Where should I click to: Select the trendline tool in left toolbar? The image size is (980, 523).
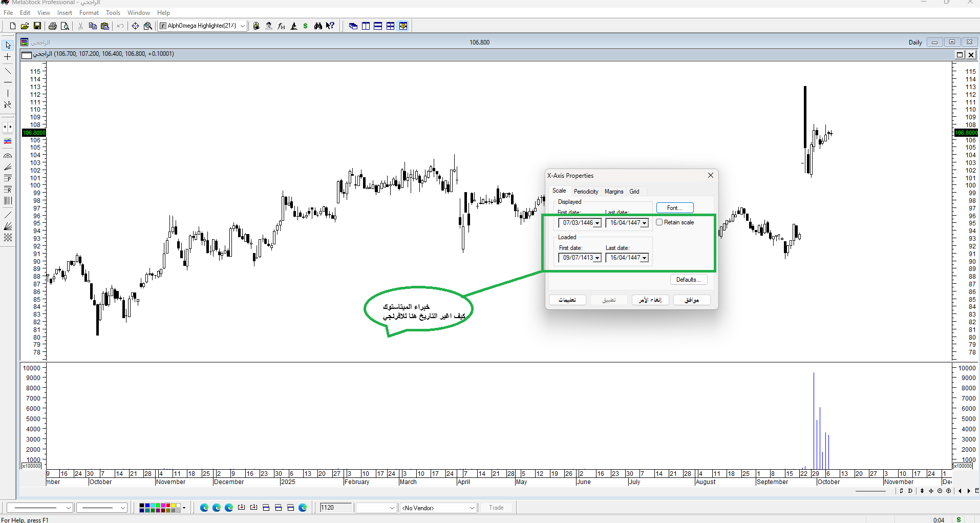tap(8, 71)
